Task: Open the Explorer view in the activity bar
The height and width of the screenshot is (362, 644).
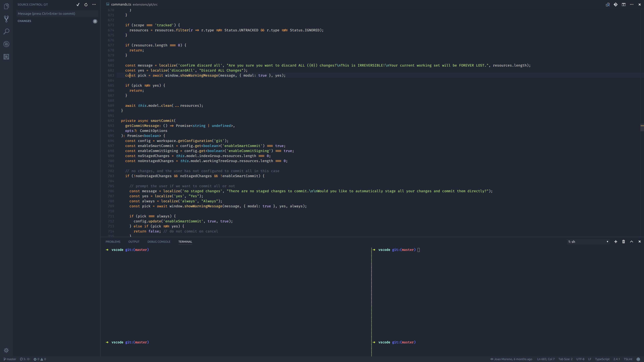Action: (6, 6)
